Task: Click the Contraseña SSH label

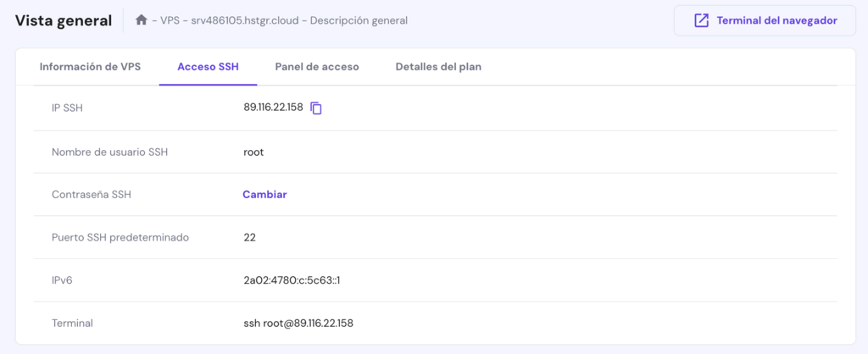Action: [x=92, y=195]
